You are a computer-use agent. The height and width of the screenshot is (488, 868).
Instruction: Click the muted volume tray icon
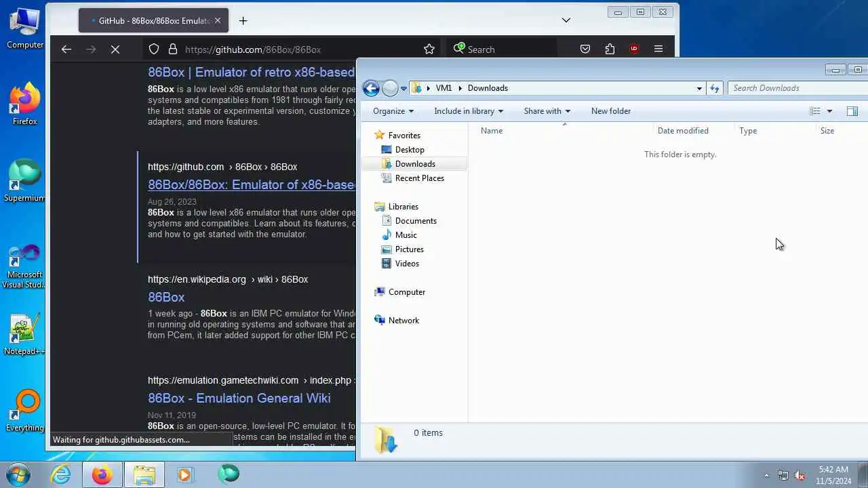(x=800, y=475)
